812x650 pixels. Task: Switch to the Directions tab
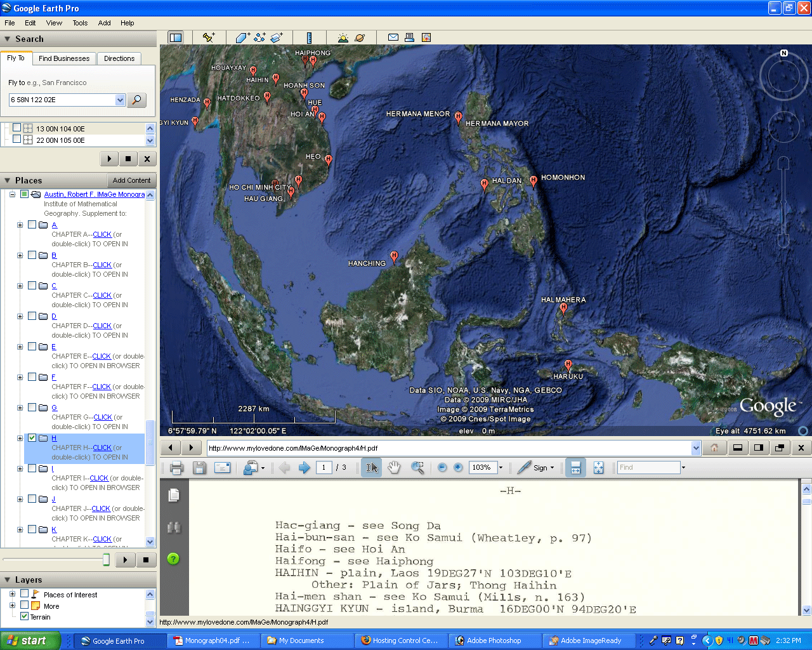[119, 58]
